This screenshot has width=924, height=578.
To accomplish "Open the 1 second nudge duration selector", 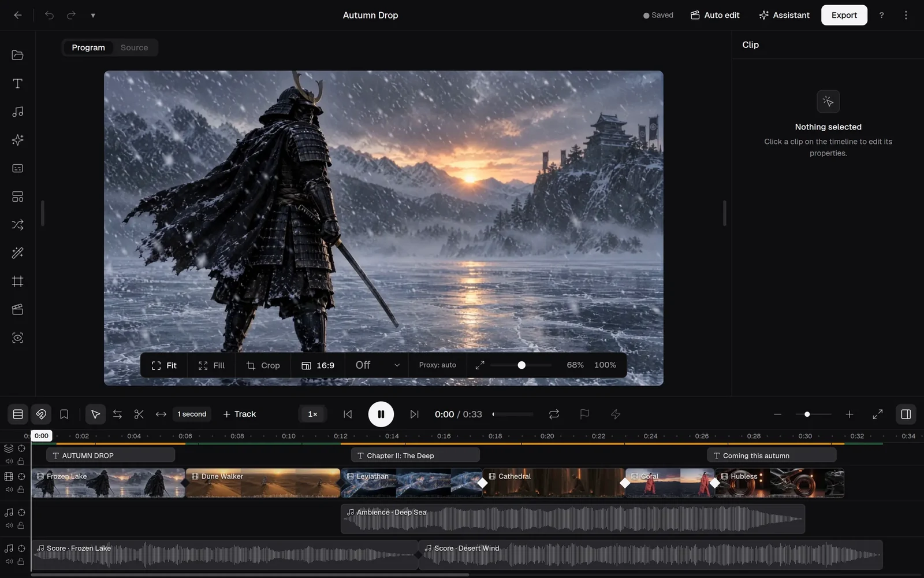I will coord(192,414).
